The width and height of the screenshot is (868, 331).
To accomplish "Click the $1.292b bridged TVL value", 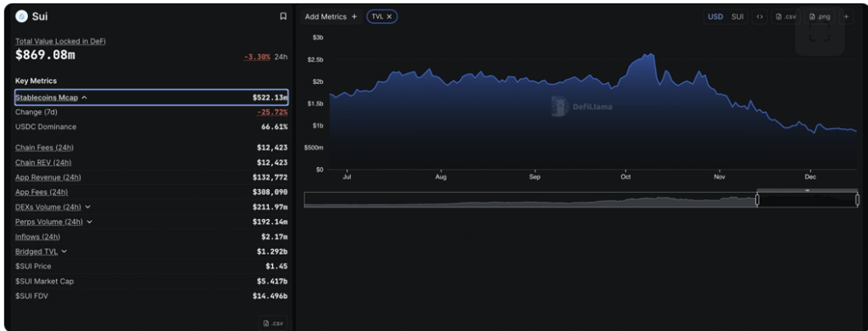I will (x=272, y=251).
